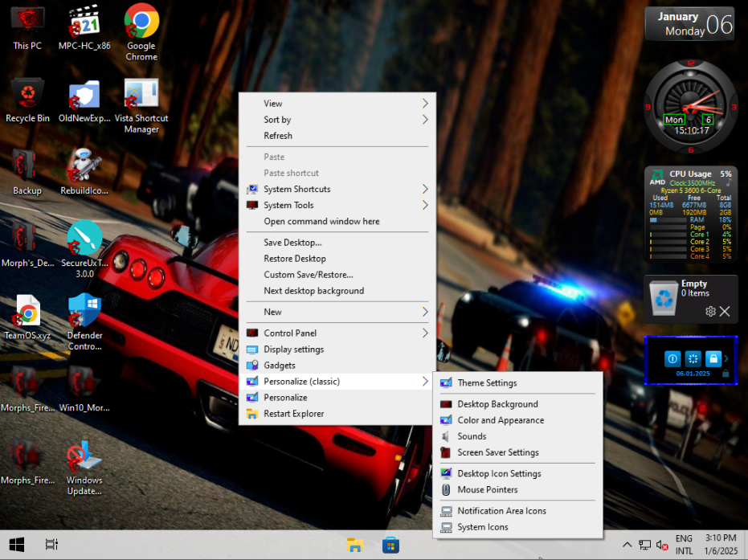Image resolution: width=748 pixels, height=560 pixels.
Task: Click the arrow on the control gadget
Action: tap(726, 358)
